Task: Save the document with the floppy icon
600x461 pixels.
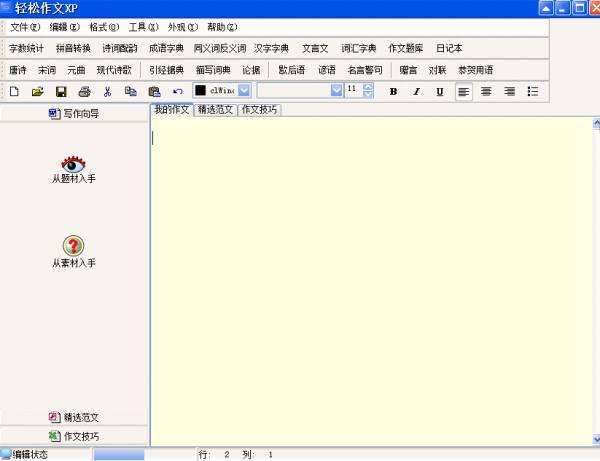Action: tap(61, 91)
